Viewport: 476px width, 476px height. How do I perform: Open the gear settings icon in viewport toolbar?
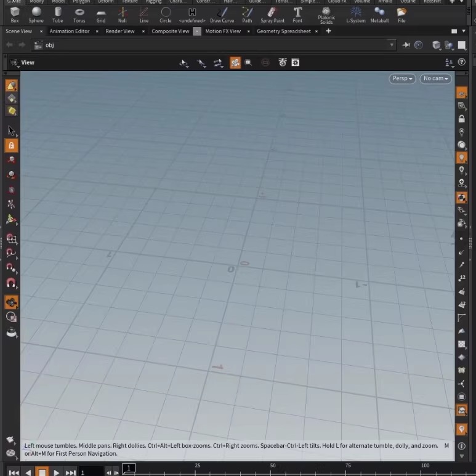tap(296, 63)
